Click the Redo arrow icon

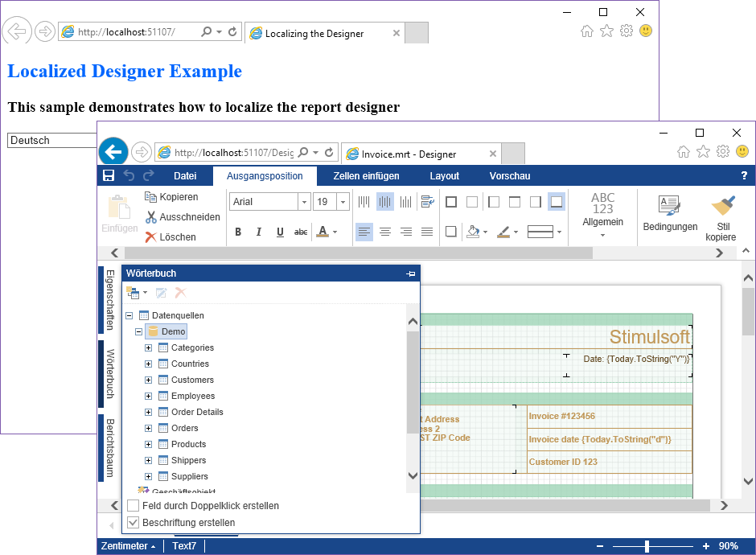tap(149, 175)
